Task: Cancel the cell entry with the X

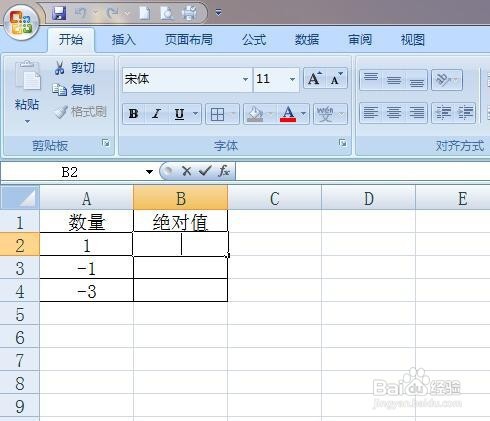Action: click(186, 171)
